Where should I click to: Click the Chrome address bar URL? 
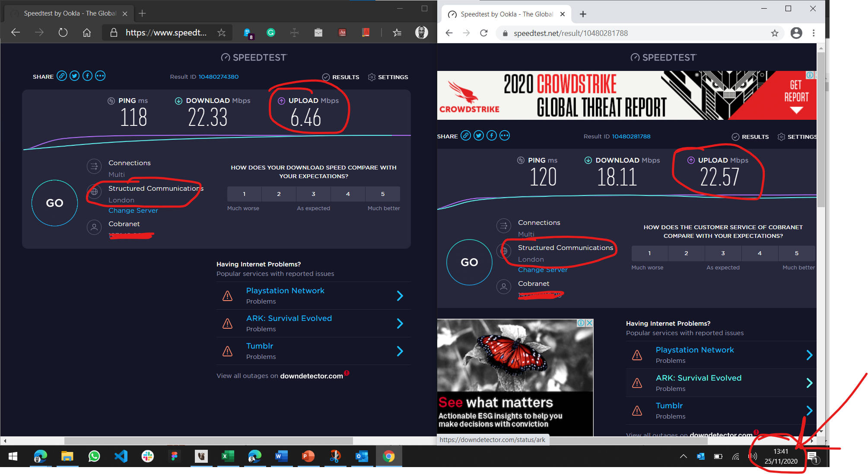pyautogui.click(x=570, y=33)
